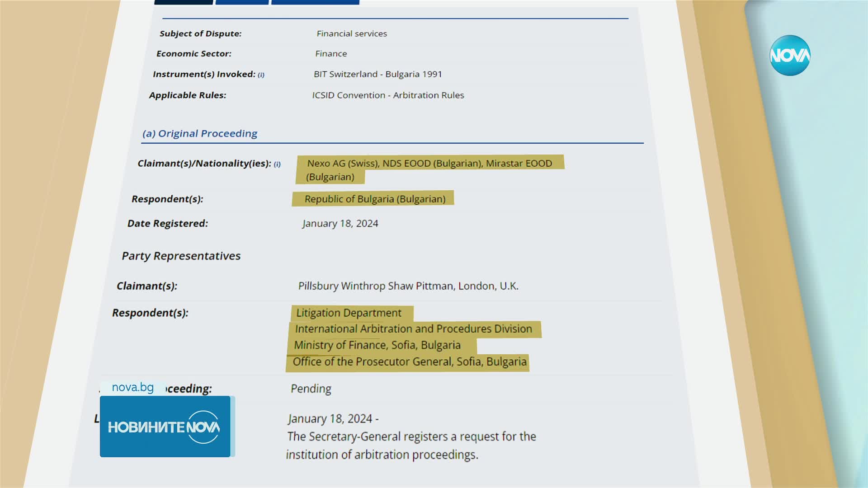
Task: Click 'BIT Switzerland - Bulgaria 1991' text
Action: [378, 74]
